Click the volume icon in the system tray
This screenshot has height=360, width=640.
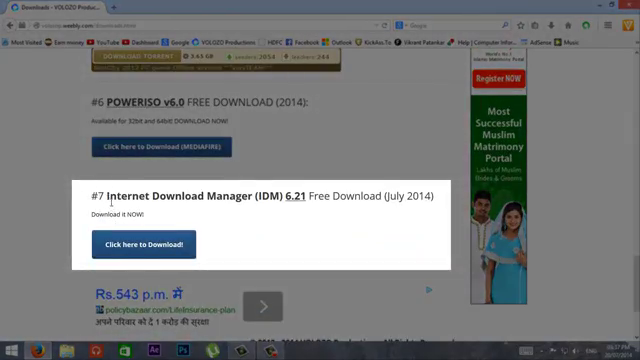pos(575,351)
